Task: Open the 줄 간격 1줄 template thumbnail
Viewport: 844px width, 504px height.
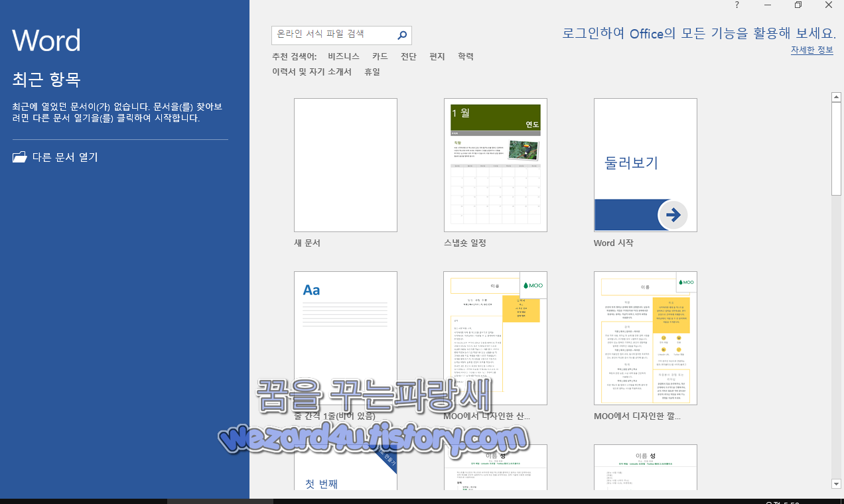Action: pos(346,338)
